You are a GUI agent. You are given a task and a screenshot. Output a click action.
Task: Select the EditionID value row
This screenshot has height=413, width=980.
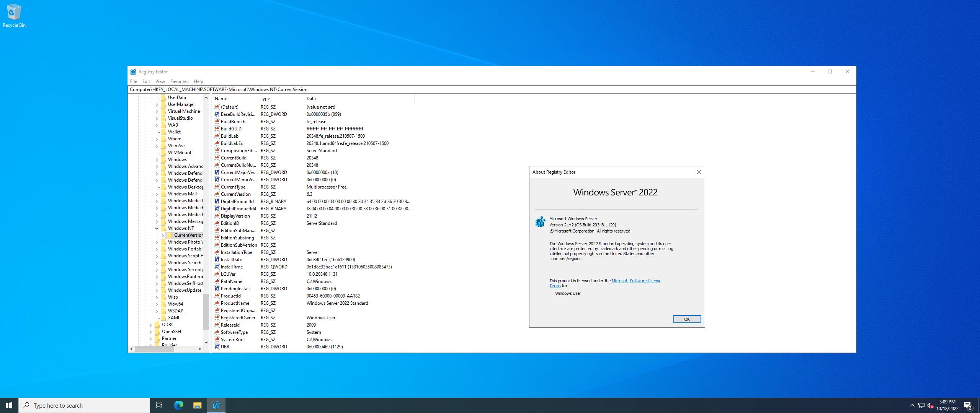313,223
